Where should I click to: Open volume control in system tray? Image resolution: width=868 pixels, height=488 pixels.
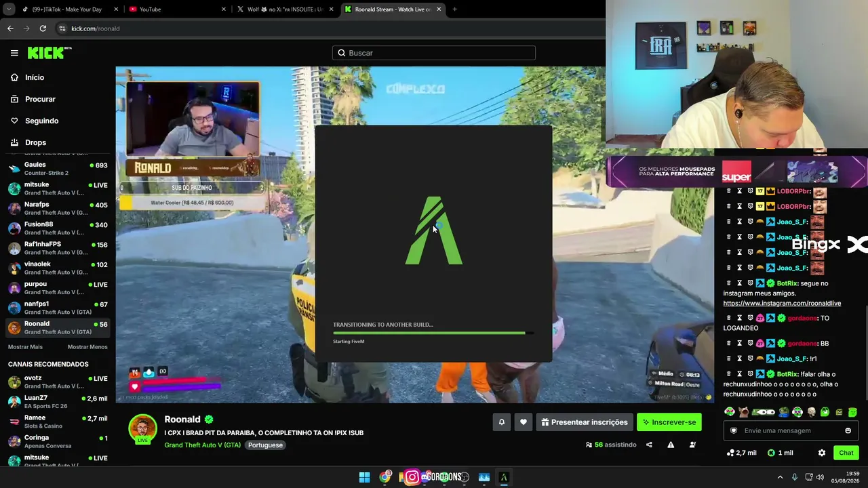[820, 477]
